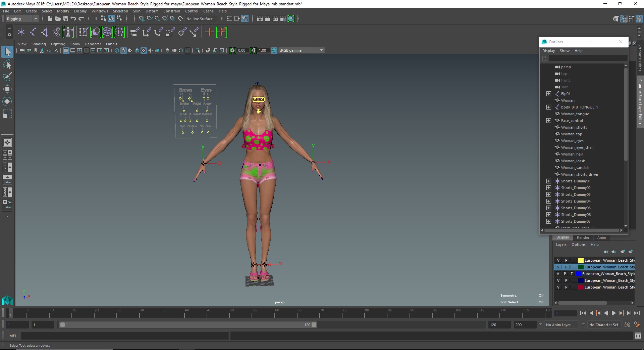Open the Deform menu
Viewport: 644px width, 350px height.
(152, 11)
